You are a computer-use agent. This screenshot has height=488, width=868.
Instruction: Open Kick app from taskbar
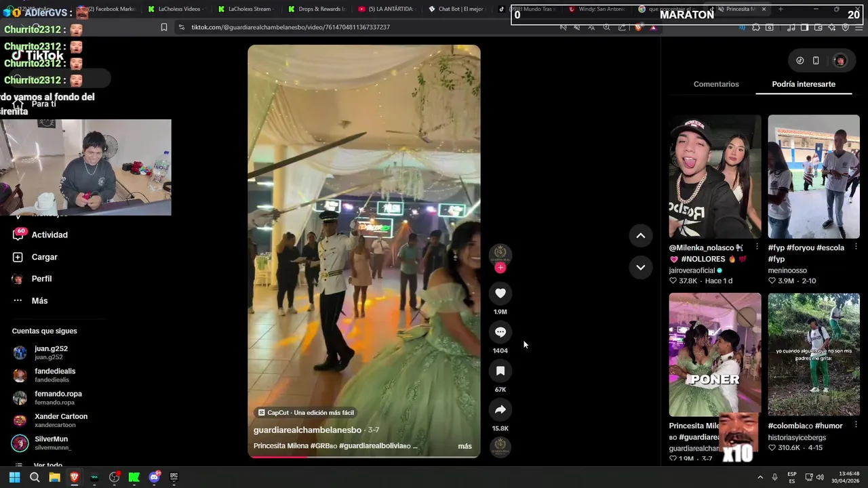point(134,477)
